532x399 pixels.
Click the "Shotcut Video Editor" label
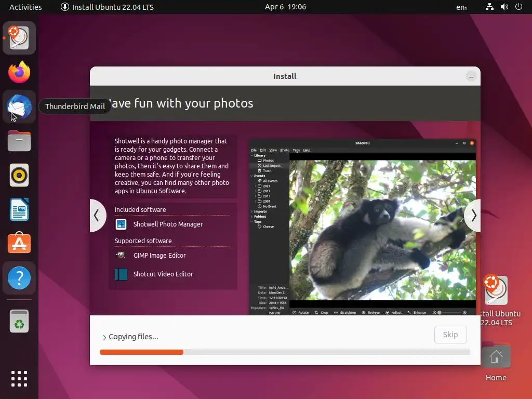[x=163, y=274]
